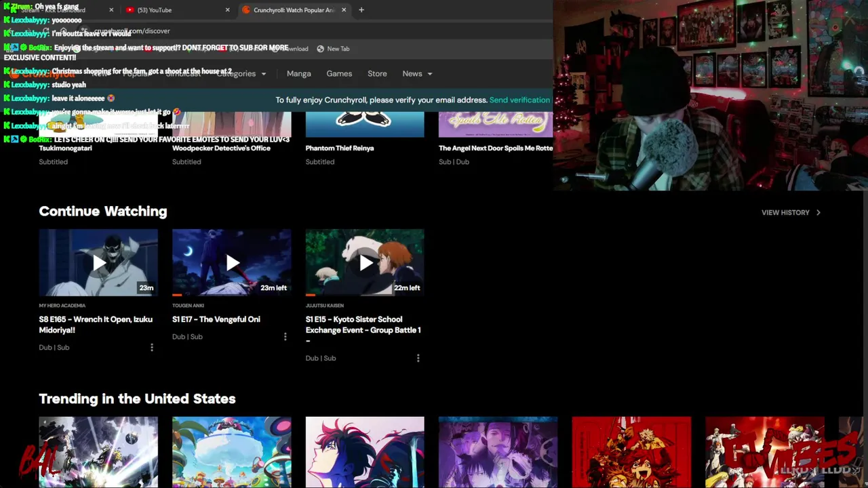
Task: Open The Angel Next Door Spoils Me Rotten title
Action: pos(496,148)
